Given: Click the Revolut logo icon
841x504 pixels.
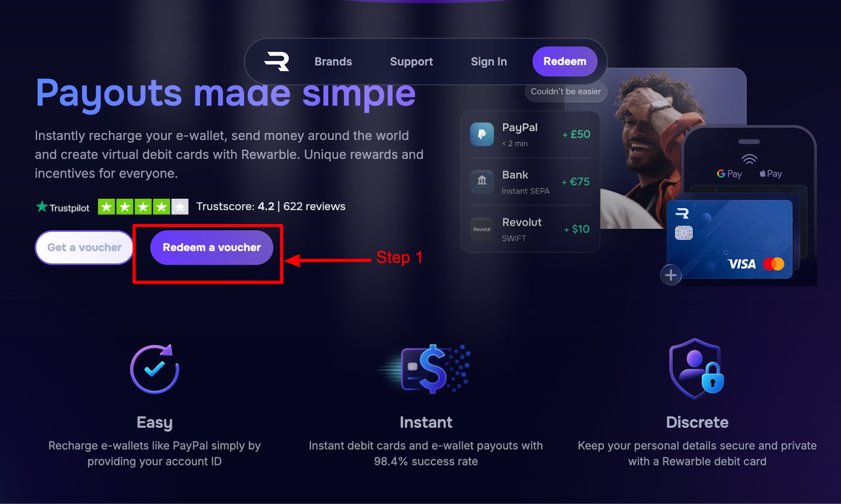Looking at the screenshot, I should (x=481, y=229).
